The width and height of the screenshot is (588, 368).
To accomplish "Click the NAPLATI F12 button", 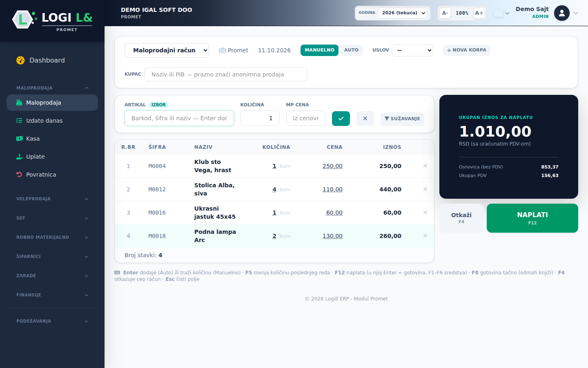I will click(x=532, y=218).
